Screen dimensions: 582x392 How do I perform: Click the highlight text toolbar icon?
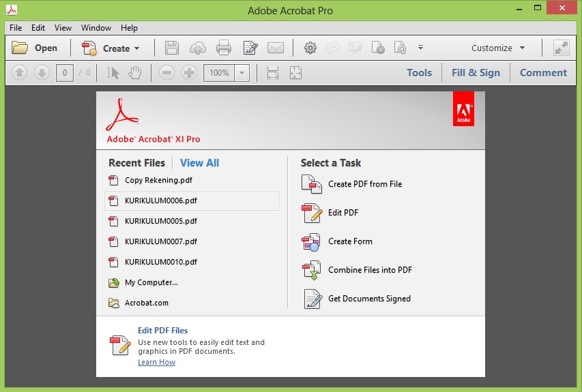pyautogui.click(x=355, y=48)
